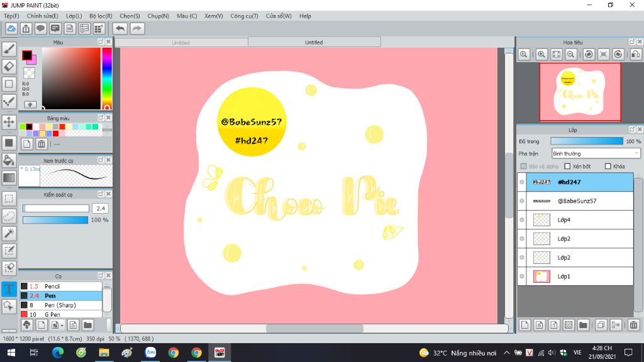Open the Tệp(F) menu
Image resolution: width=644 pixels, height=362 pixels.
[x=11, y=16]
